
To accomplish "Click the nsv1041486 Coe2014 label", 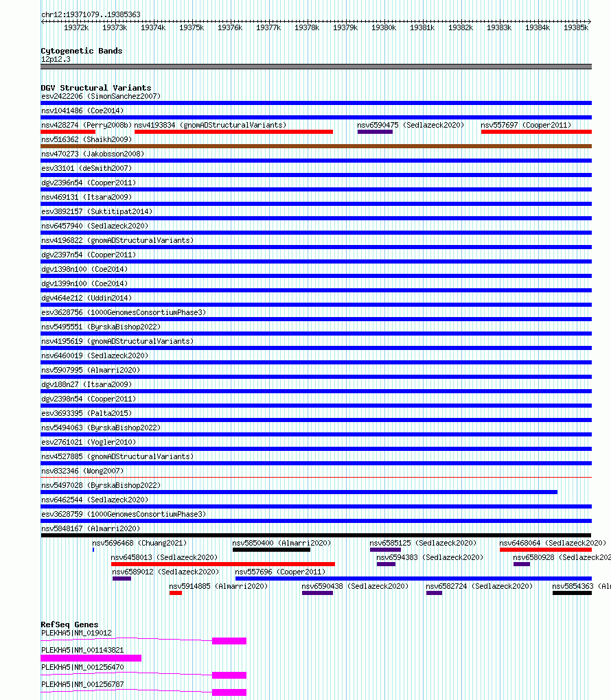I will click(82, 110).
